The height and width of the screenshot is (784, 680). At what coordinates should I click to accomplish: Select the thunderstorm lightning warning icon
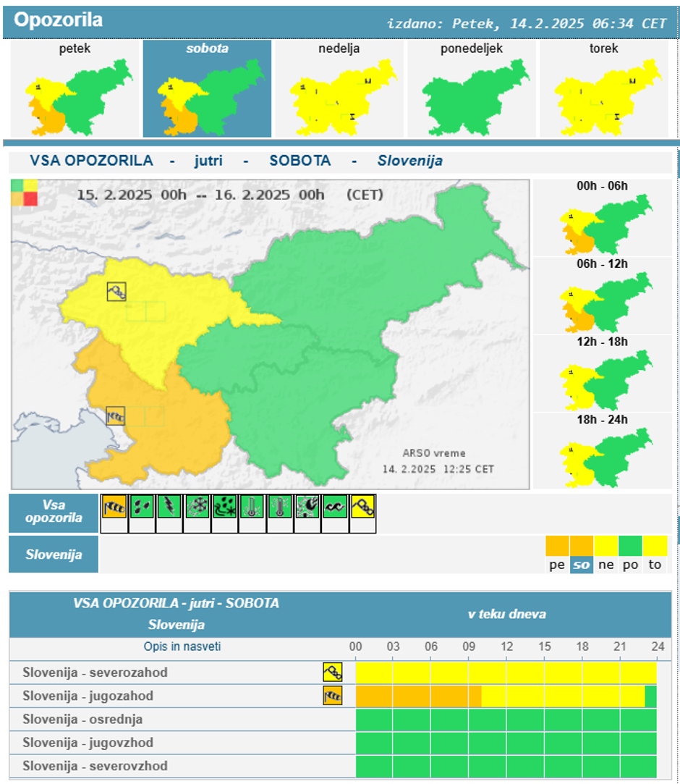click(x=169, y=507)
